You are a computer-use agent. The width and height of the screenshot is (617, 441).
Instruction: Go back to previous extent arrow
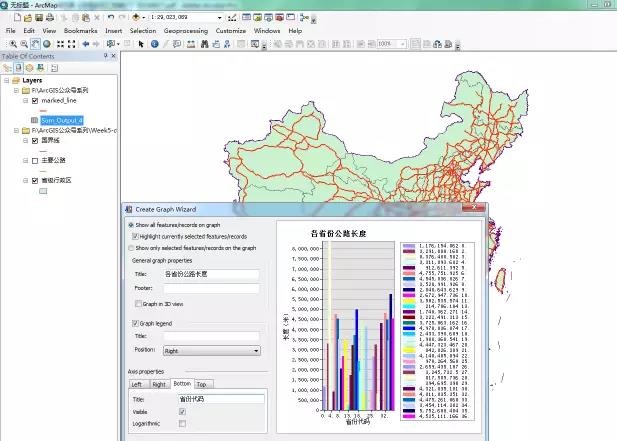click(85, 44)
